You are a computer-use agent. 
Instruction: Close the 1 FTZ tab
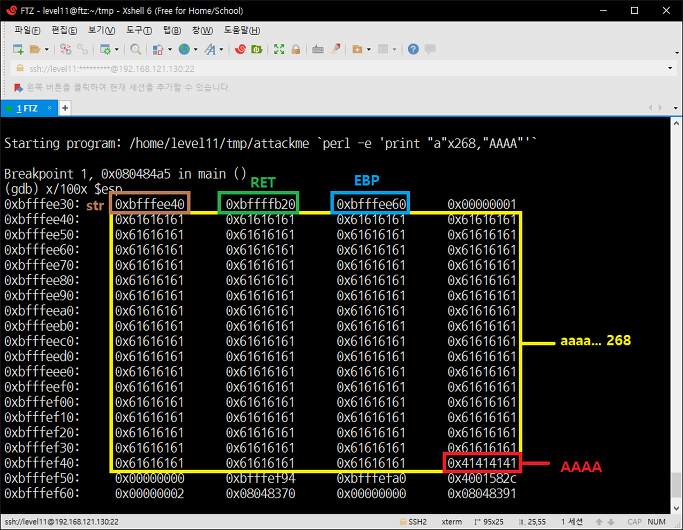pyautogui.click(x=50, y=108)
